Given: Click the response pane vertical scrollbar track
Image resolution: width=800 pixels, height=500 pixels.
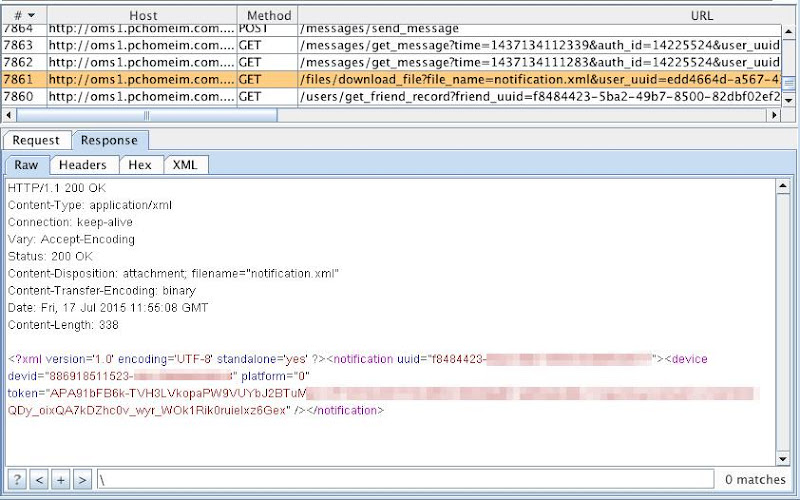Looking at the screenshot, I should click(x=783, y=322).
